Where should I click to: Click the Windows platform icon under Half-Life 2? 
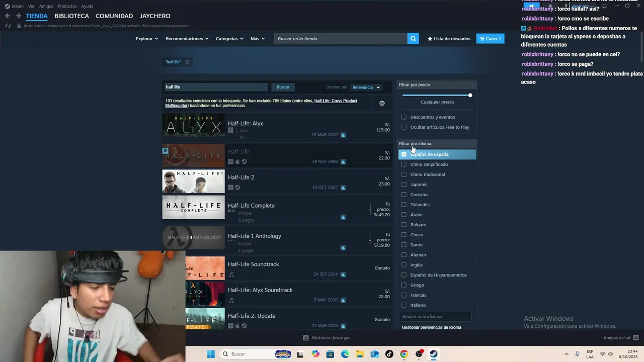click(230, 188)
